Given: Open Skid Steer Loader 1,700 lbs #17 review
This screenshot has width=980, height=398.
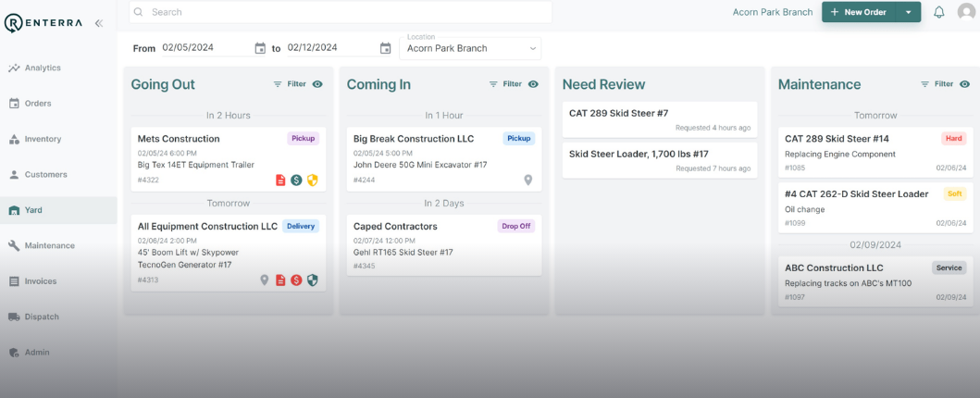Looking at the screenshot, I should (660, 160).
